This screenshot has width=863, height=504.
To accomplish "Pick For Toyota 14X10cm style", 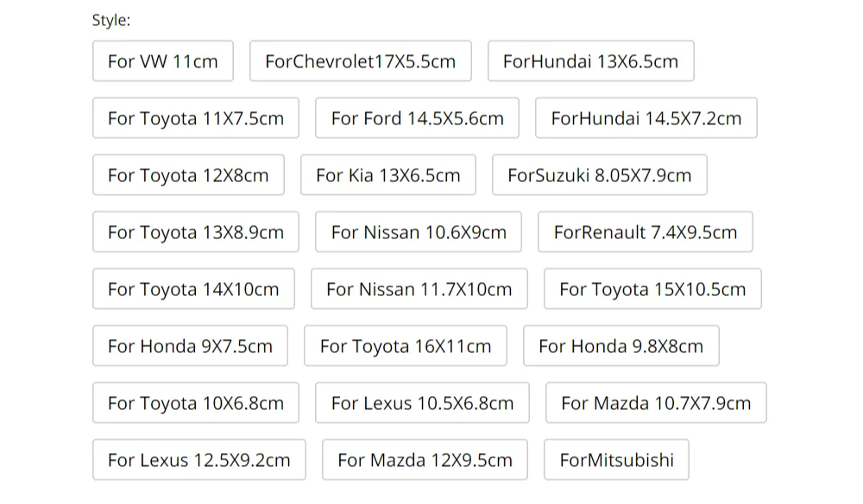I will (x=193, y=289).
